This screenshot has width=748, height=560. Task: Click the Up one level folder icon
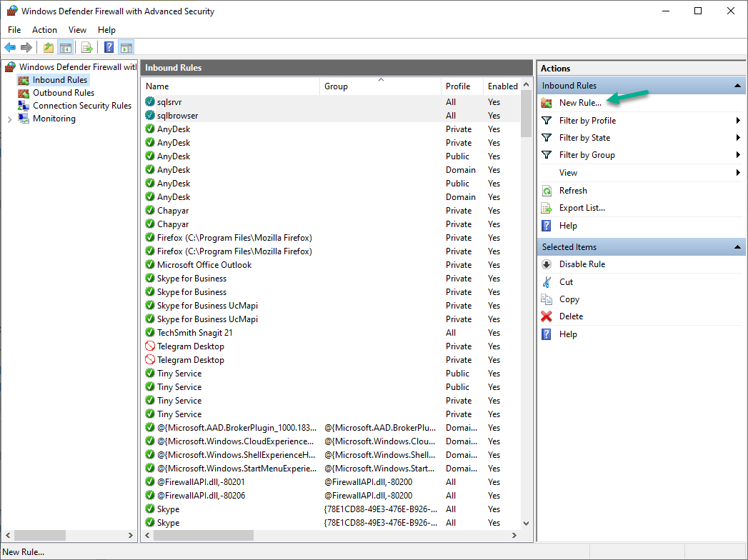[48, 47]
